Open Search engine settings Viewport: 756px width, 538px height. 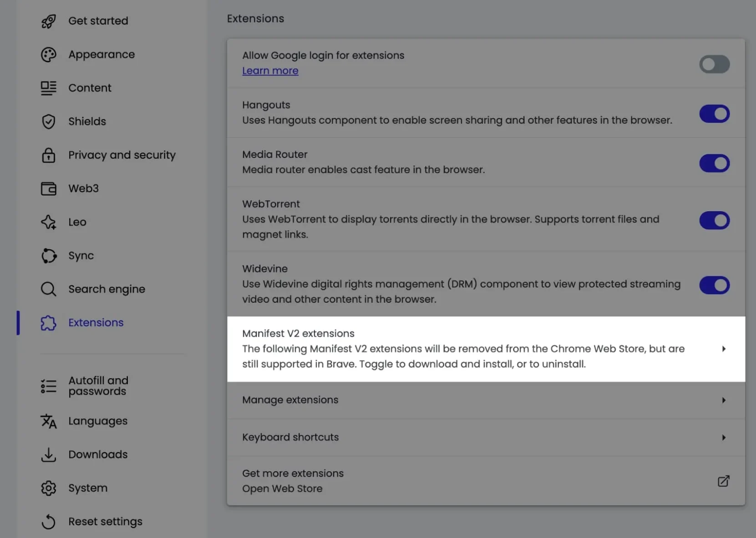tap(107, 289)
